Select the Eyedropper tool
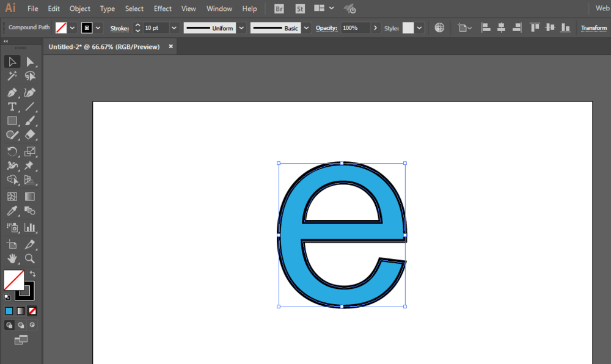This screenshot has width=611, height=364. click(12, 211)
